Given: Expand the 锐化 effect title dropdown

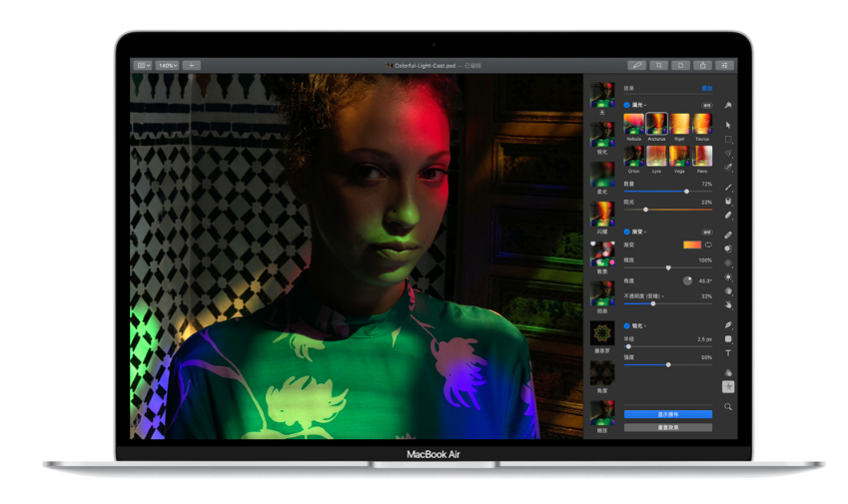Looking at the screenshot, I should tap(639, 325).
